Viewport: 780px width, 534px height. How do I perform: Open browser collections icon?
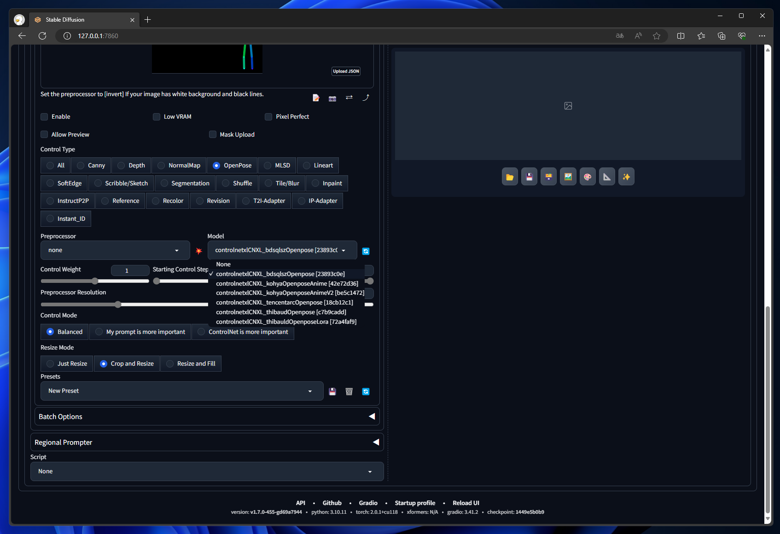pyautogui.click(x=721, y=36)
